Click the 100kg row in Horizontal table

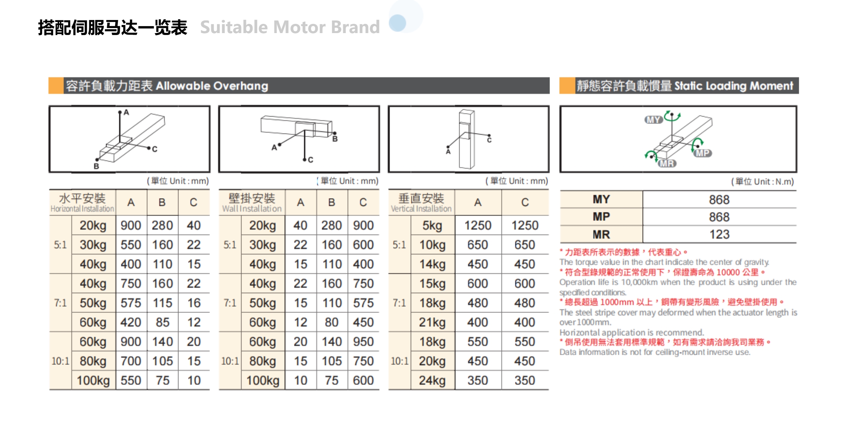click(130, 381)
